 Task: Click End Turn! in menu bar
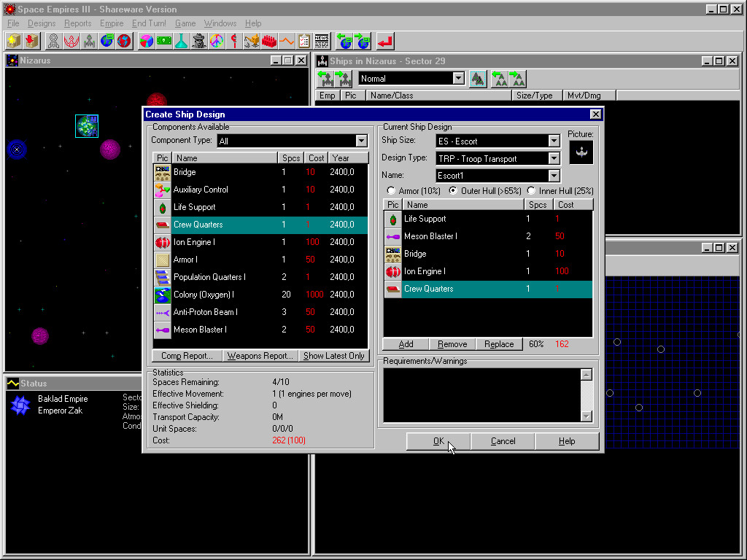coord(149,23)
